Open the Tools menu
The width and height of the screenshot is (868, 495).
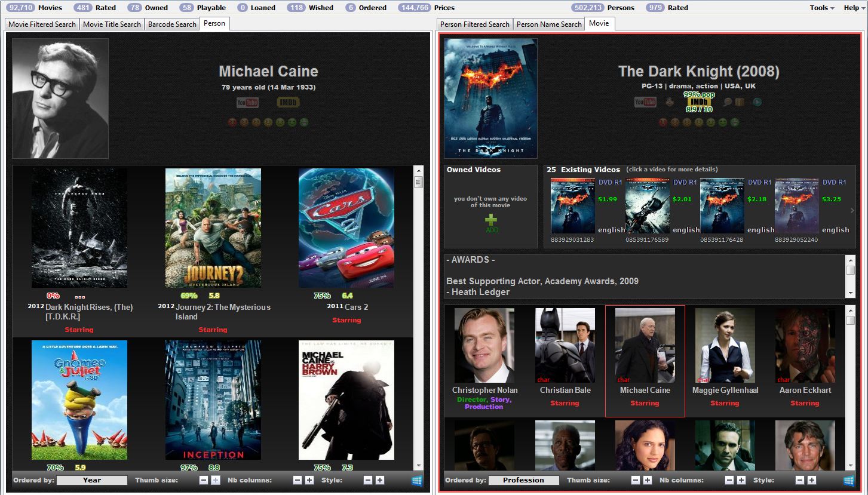tap(822, 8)
